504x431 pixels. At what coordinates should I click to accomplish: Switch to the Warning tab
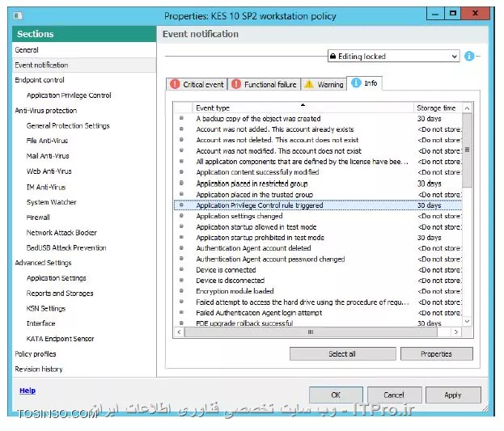pyautogui.click(x=324, y=84)
